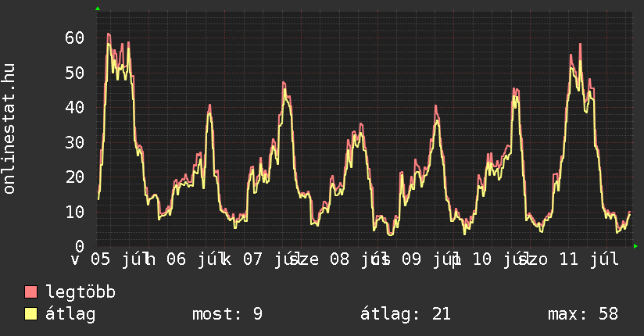Click the highest peak on 05 júl
644x336 pixels.
pos(109,34)
